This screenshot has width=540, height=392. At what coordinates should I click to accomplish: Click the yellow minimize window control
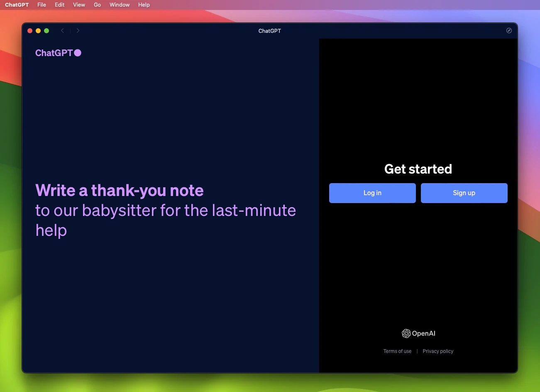click(x=38, y=30)
